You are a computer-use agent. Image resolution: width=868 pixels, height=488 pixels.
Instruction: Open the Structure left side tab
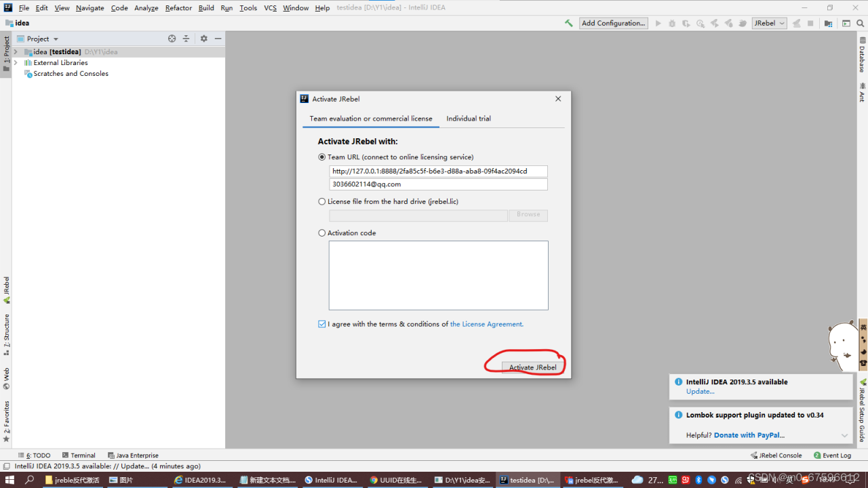(6, 335)
